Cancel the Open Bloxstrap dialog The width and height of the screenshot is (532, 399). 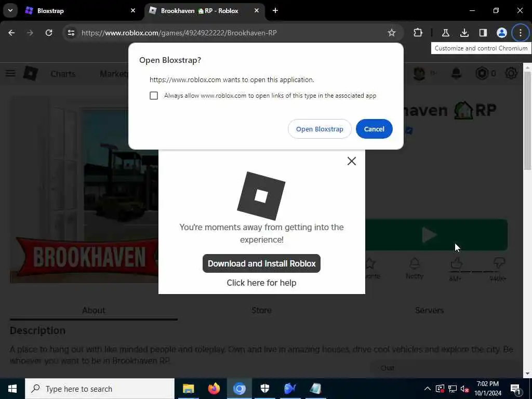pyautogui.click(x=374, y=129)
